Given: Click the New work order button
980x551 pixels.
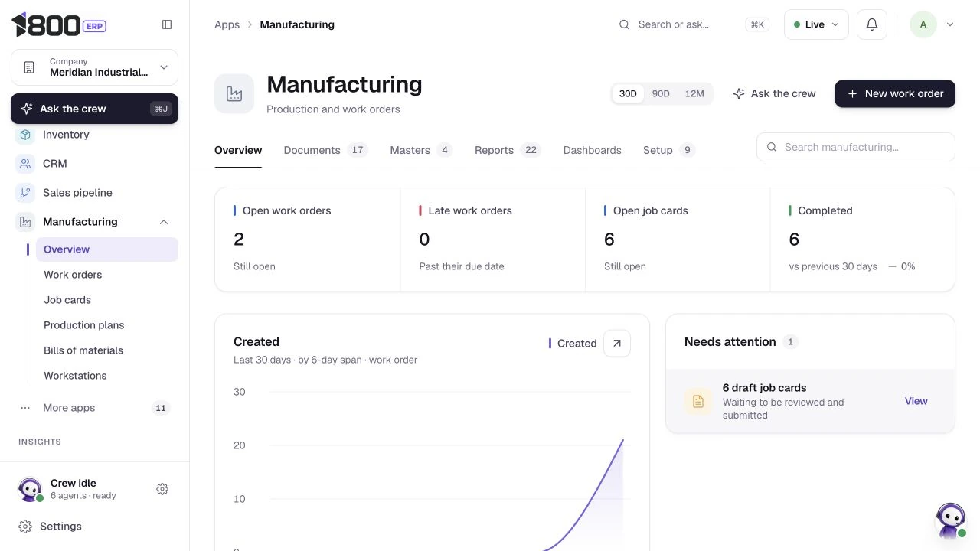Looking at the screenshot, I should (895, 93).
